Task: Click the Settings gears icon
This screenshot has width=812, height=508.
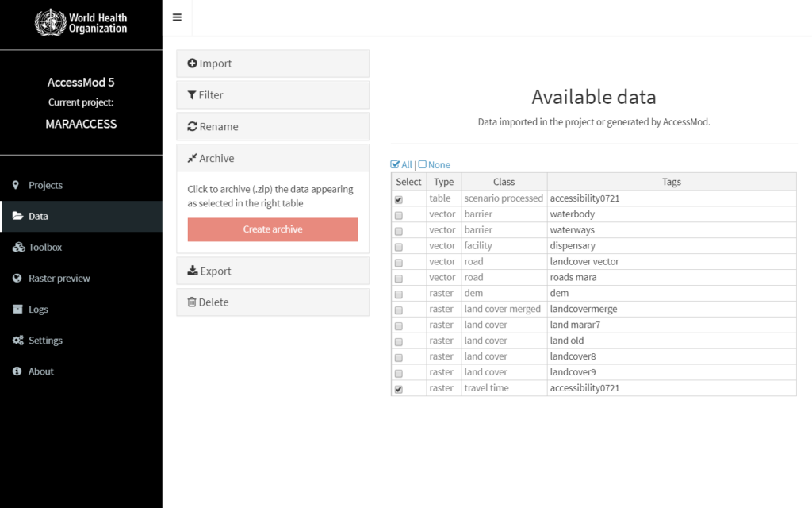Action: (x=17, y=341)
